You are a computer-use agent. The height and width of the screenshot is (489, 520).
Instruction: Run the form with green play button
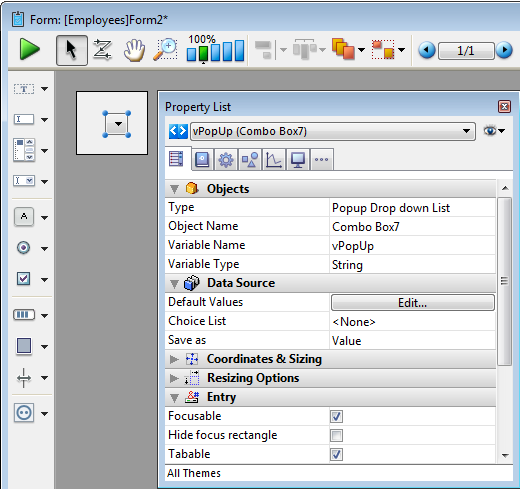point(29,49)
